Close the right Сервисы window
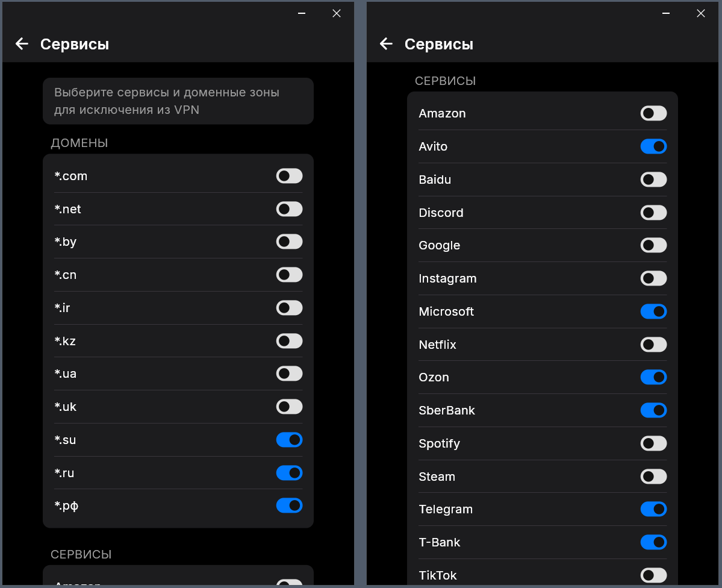Screen dimensions: 722x588 pos(700,13)
